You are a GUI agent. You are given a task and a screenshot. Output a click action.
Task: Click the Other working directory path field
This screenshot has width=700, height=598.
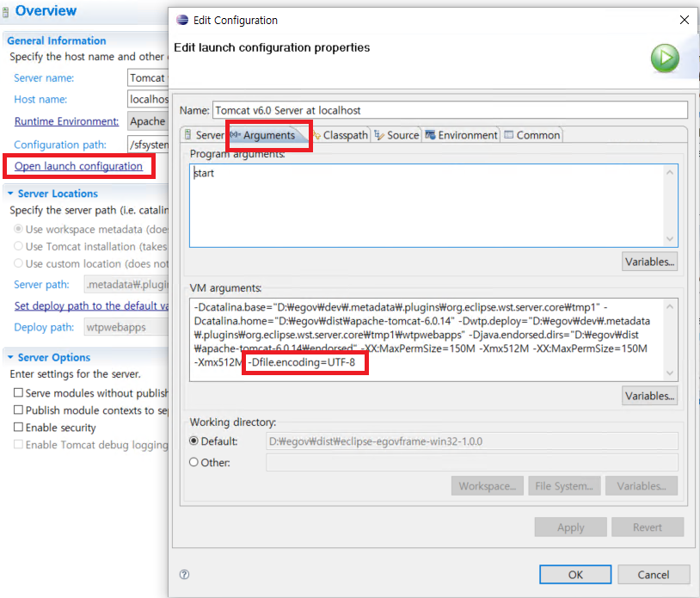[x=472, y=462]
